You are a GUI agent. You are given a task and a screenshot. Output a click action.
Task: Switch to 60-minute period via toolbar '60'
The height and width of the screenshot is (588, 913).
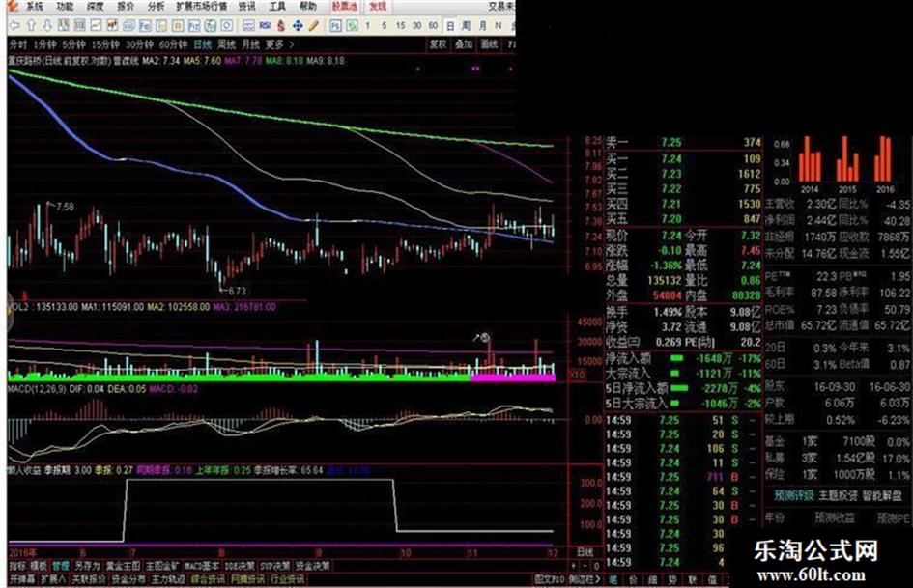[x=433, y=26]
